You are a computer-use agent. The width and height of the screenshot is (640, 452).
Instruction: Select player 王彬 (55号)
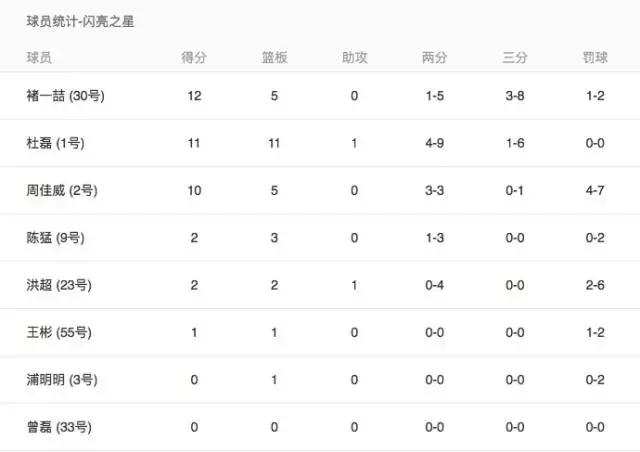point(58,332)
